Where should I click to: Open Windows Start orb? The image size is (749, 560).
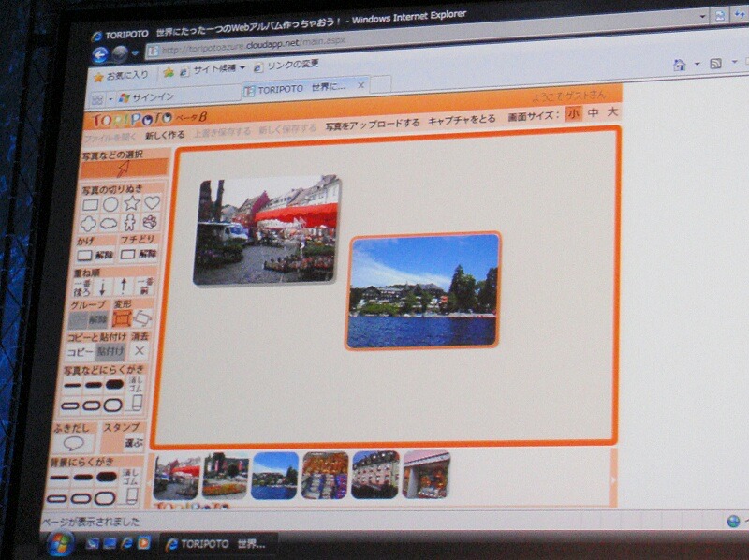tap(60, 544)
